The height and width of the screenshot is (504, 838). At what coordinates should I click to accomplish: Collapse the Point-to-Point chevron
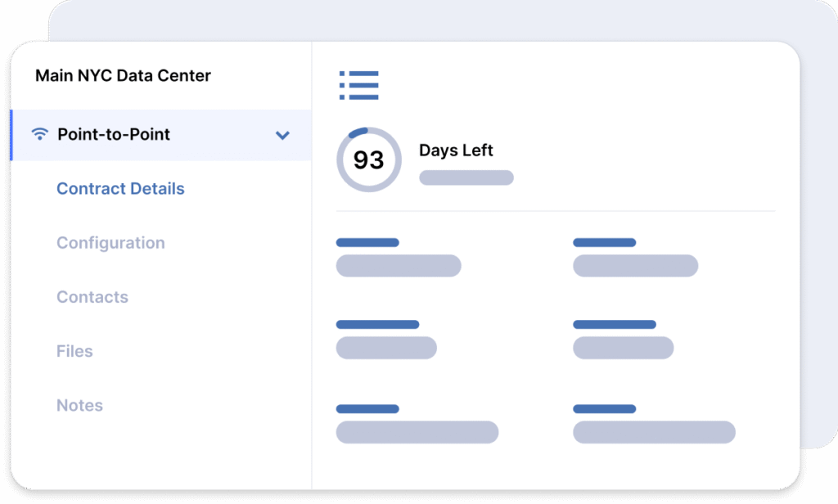click(x=282, y=135)
